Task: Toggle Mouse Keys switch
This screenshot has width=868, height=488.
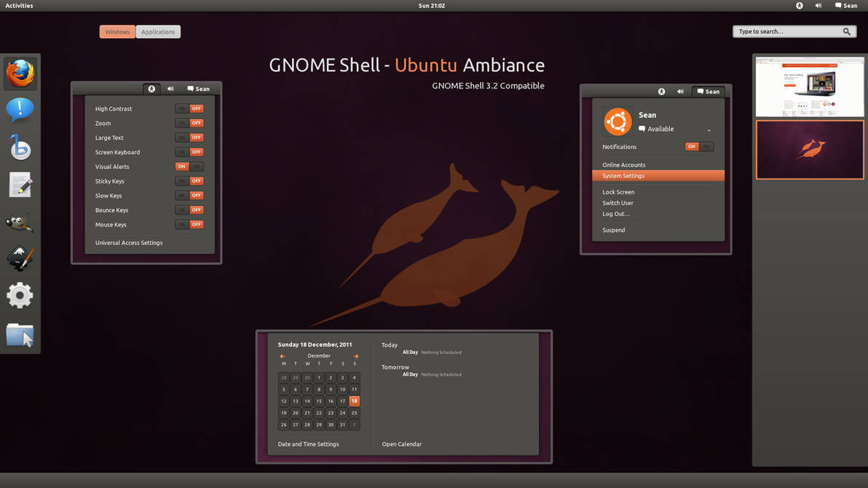Action: (189, 224)
